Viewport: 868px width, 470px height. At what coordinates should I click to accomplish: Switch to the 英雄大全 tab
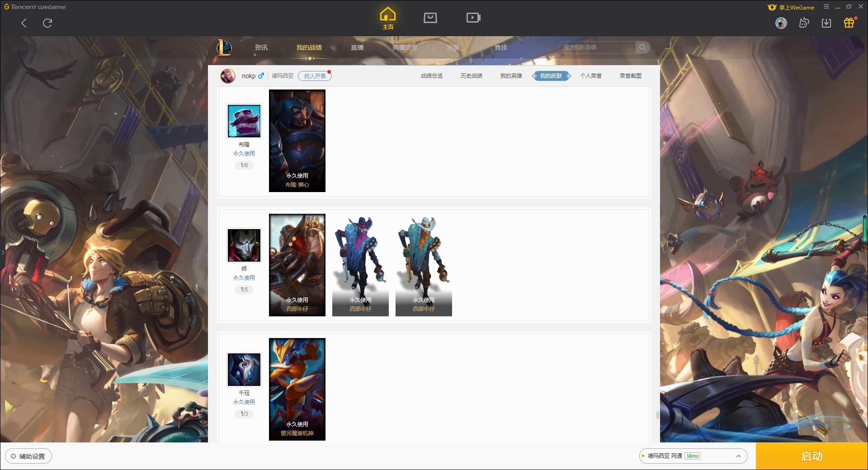(405, 47)
